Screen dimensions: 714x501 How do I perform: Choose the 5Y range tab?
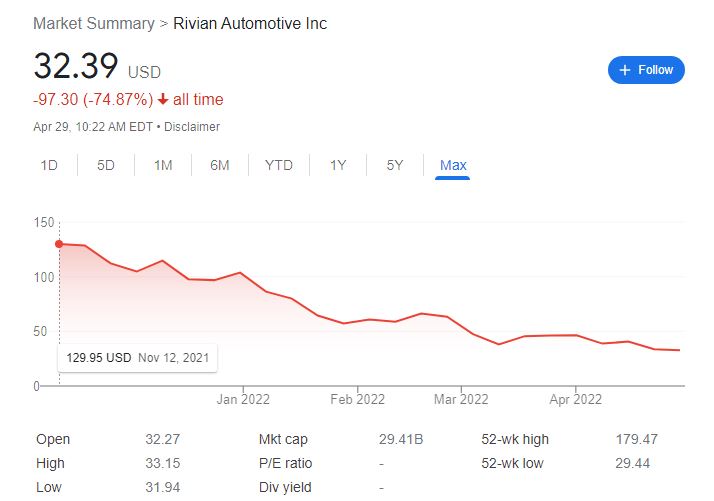point(395,165)
